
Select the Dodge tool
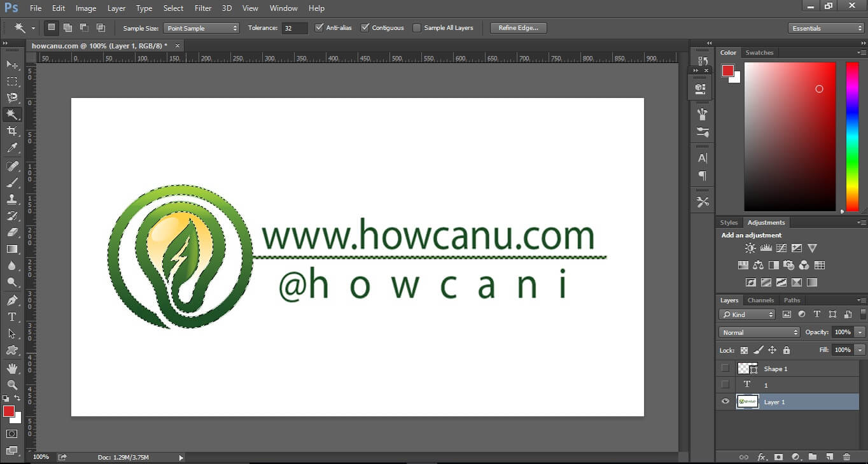12,282
